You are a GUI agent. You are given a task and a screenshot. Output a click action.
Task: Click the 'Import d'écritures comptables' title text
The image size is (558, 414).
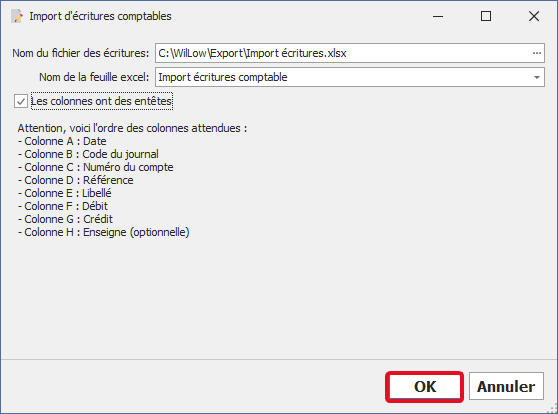pos(100,16)
